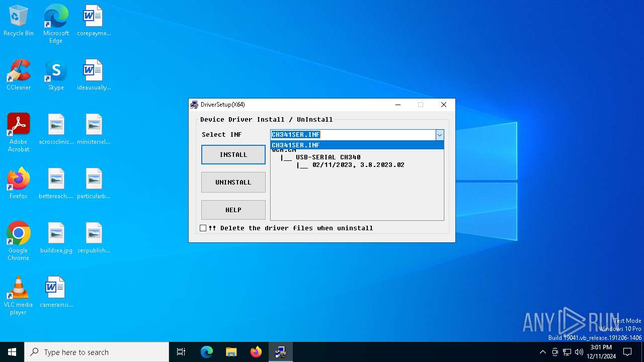Select the Adobe Acrobat desktop icon
This screenshot has width=644, height=362.
19,133
